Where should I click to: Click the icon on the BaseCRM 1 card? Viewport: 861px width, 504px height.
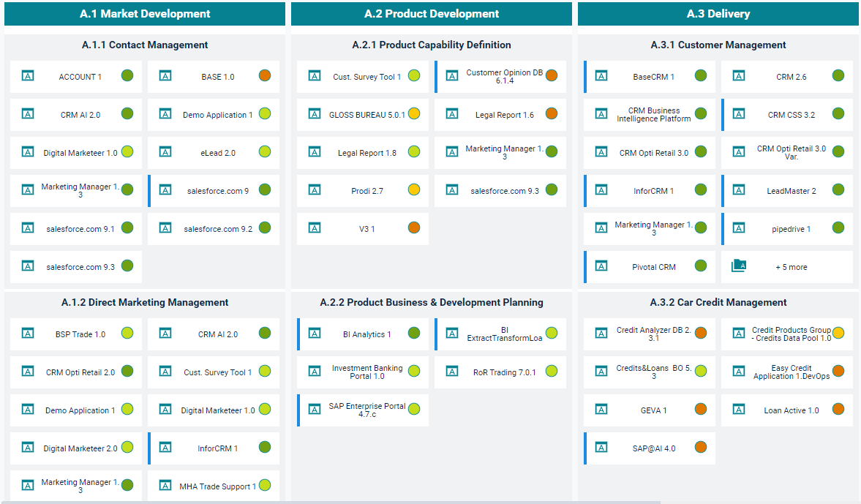601,75
